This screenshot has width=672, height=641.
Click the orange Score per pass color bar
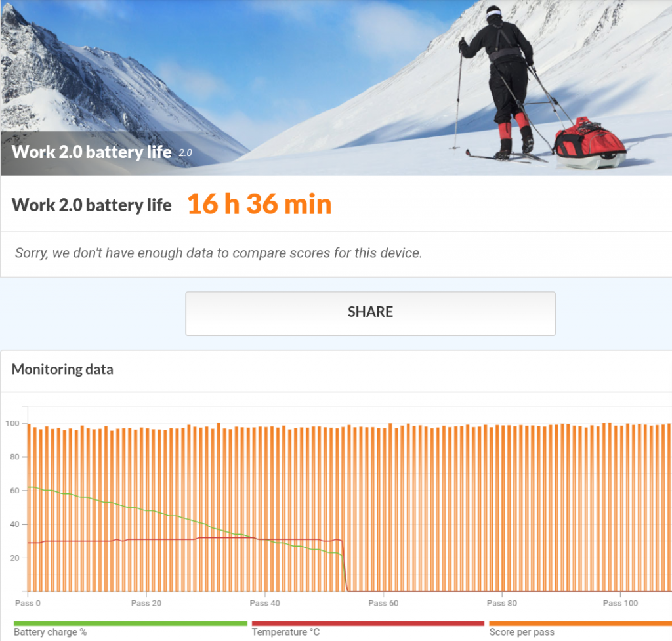click(x=580, y=623)
